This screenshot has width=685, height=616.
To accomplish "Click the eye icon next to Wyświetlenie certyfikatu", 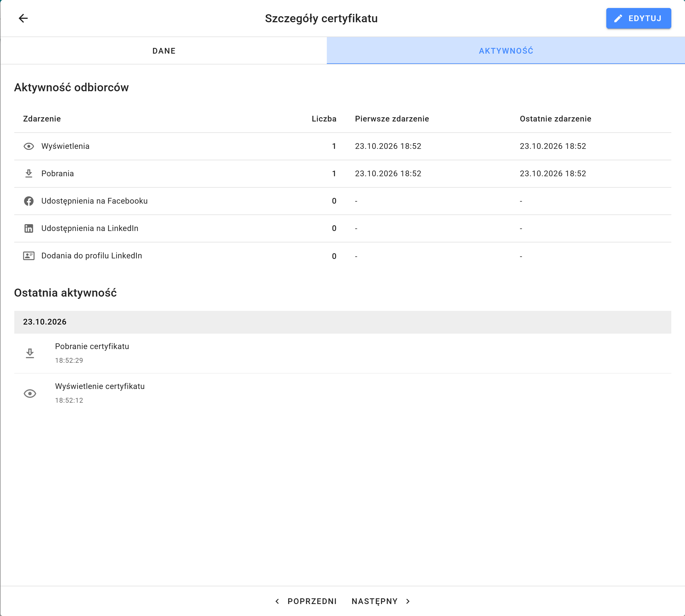I will coord(30,393).
